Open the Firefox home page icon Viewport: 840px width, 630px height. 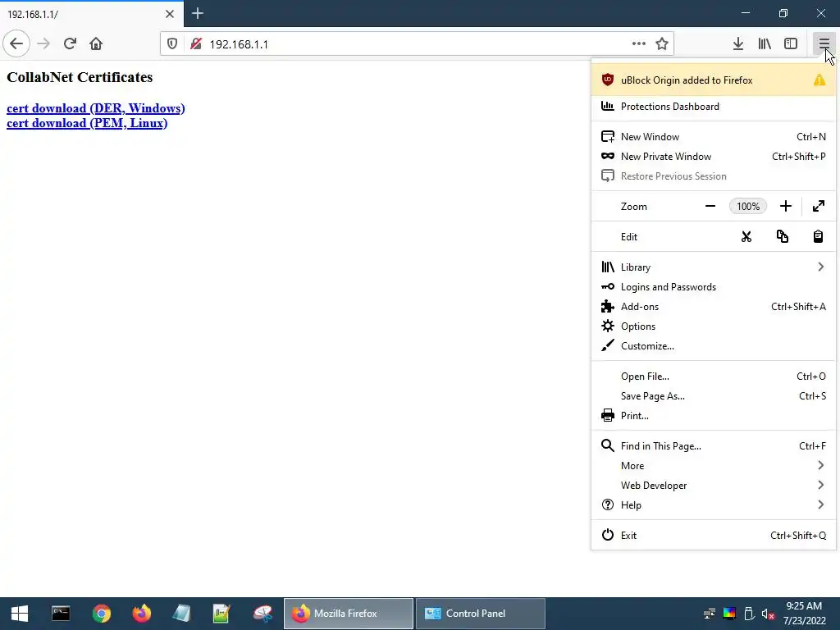pyautogui.click(x=96, y=43)
